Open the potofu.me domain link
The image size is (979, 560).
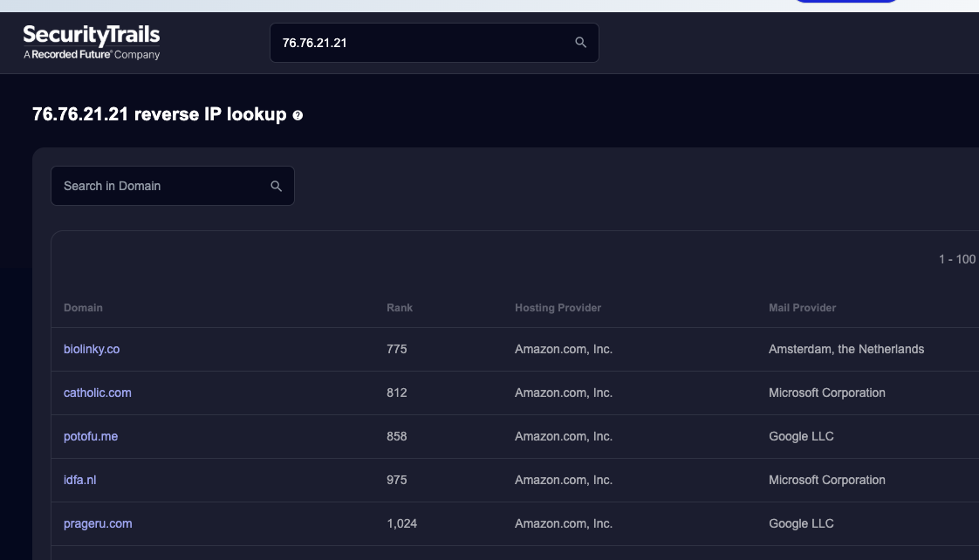click(91, 436)
